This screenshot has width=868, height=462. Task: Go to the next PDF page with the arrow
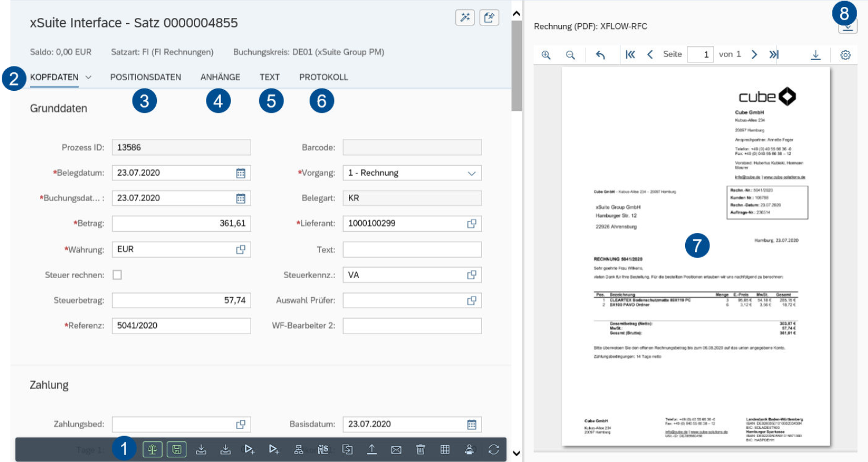coord(755,54)
